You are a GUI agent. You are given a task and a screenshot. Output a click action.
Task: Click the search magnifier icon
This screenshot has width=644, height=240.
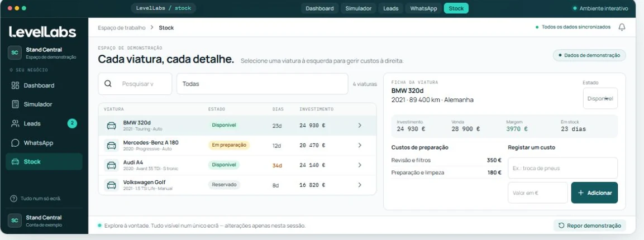point(108,84)
